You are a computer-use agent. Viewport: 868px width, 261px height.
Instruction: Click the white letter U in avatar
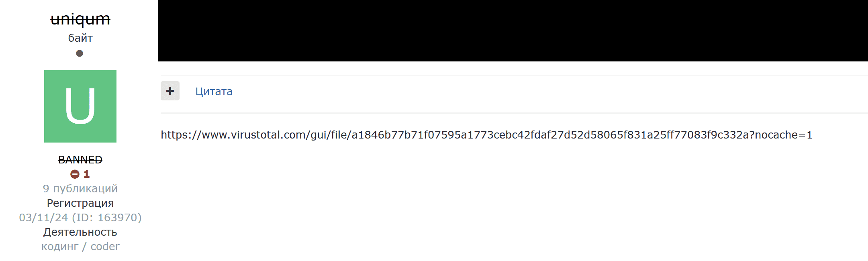pyautogui.click(x=80, y=106)
